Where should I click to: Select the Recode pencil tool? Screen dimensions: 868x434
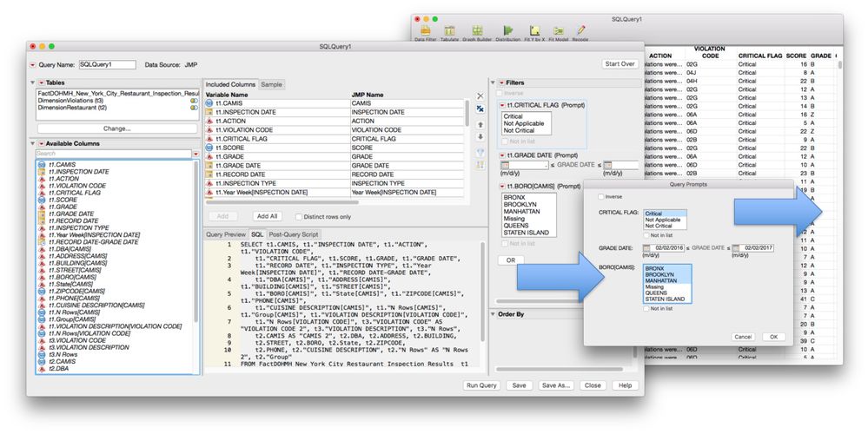[580, 31]
